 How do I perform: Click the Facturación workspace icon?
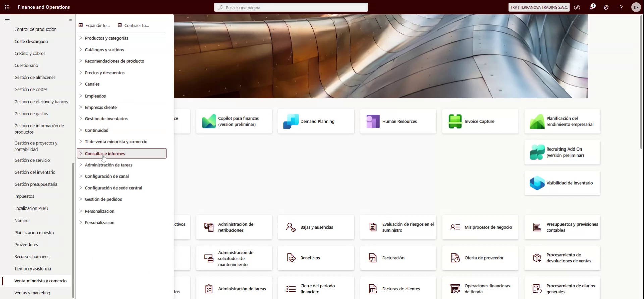pyautogui.click(x=373, y=258)
